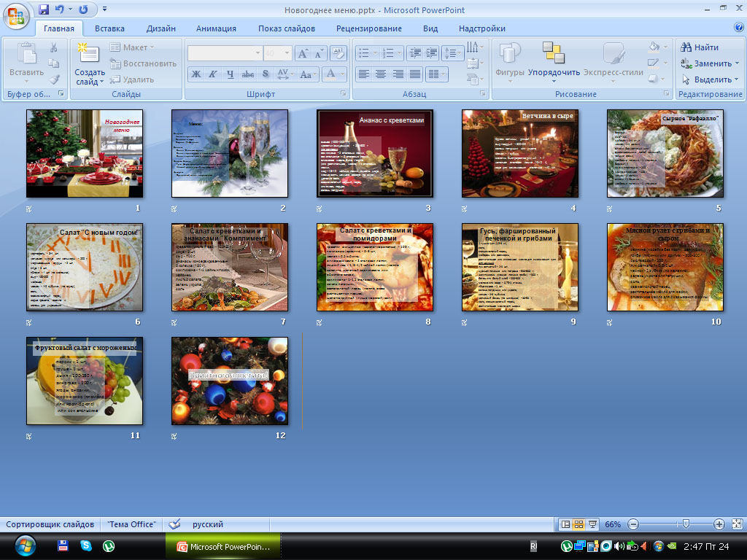Expand the Выделить dropdown

coord(736,79)
